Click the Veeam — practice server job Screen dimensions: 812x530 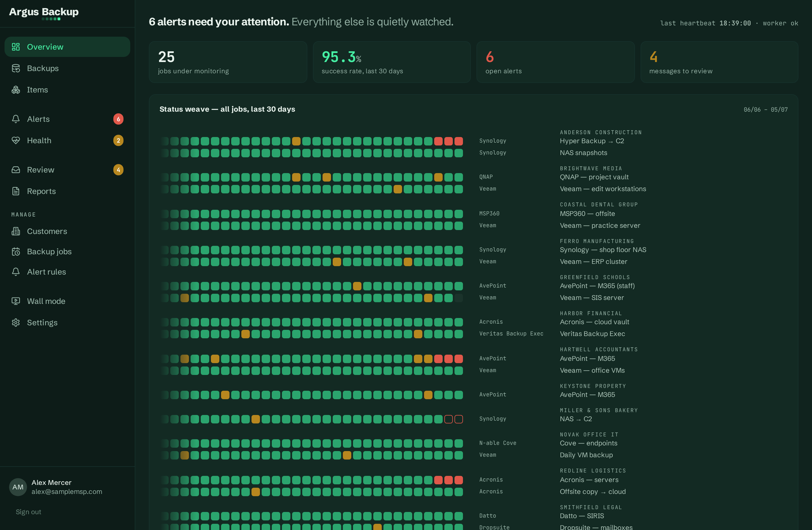pyautogui.click(x=600, y=226)
